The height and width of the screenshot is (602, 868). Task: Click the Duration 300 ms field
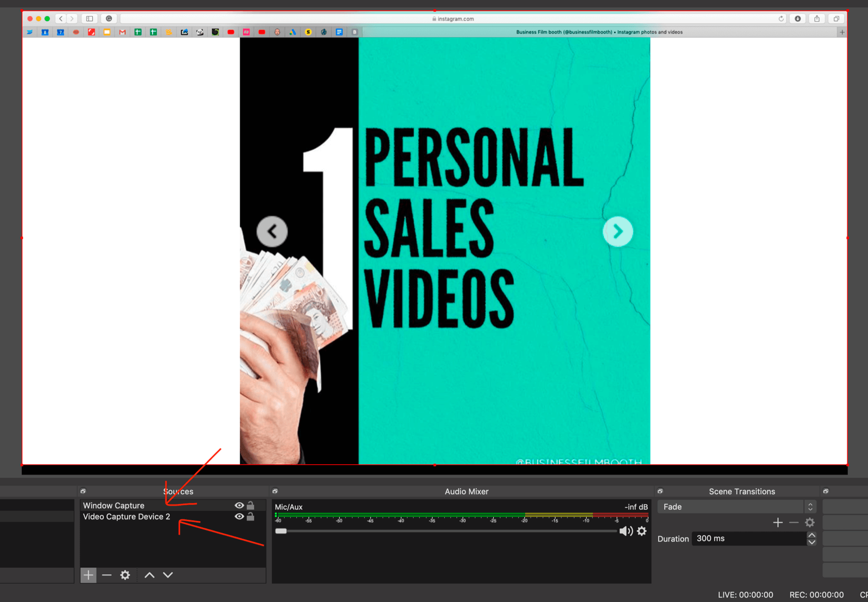tap(749, 539)
